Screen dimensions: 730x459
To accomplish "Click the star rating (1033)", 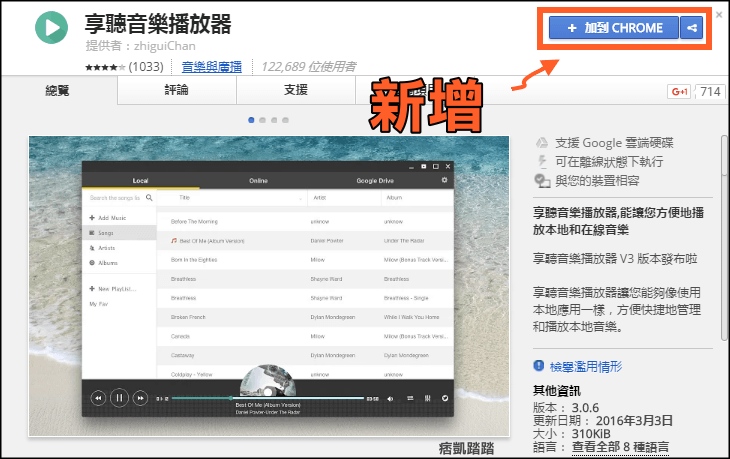I will click(124, 67).
